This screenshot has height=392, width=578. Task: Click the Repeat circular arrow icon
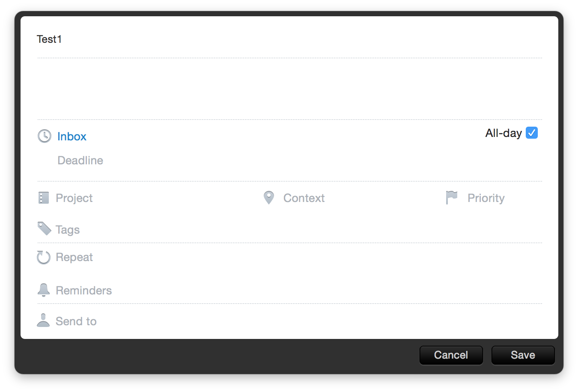pyautogui.click(x=44, y=257)
